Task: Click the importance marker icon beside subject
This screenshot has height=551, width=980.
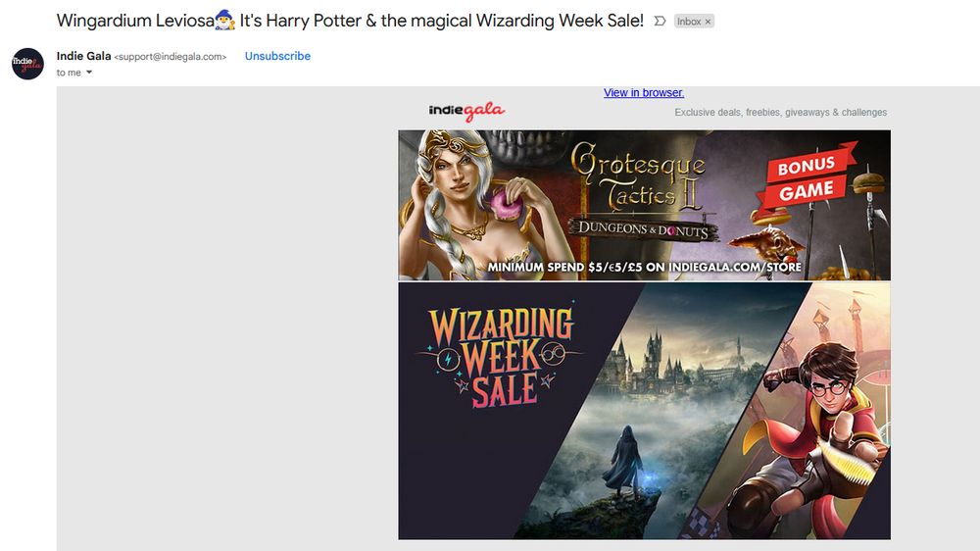Action: click(660, 22)
